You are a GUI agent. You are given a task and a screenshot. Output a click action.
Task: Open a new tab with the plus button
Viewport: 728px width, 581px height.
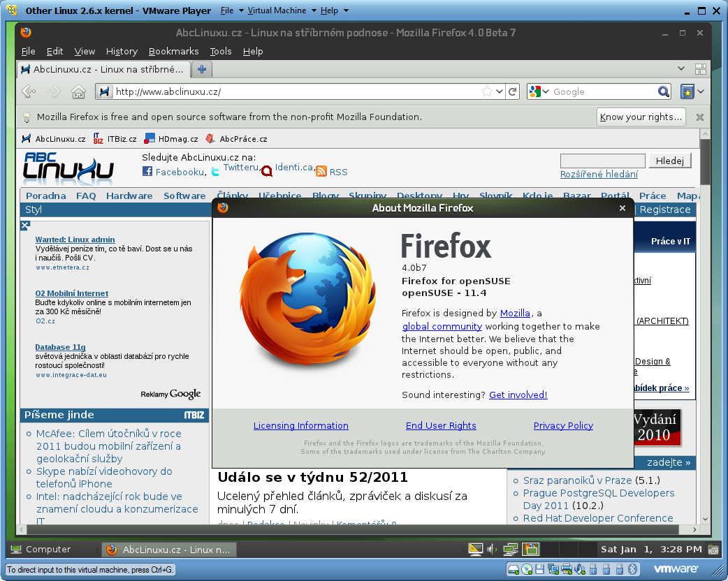pos(202,69)
